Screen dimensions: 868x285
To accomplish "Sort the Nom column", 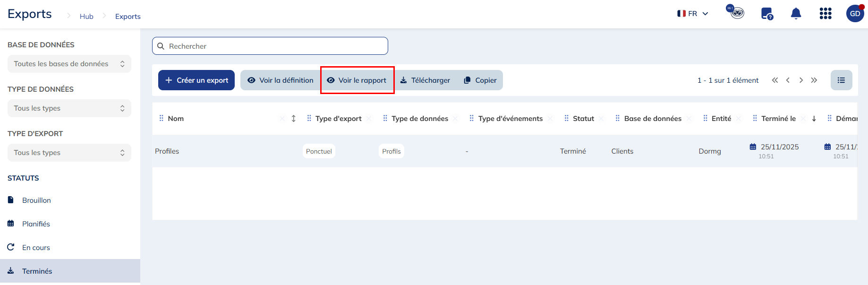I will click(293, 119).
